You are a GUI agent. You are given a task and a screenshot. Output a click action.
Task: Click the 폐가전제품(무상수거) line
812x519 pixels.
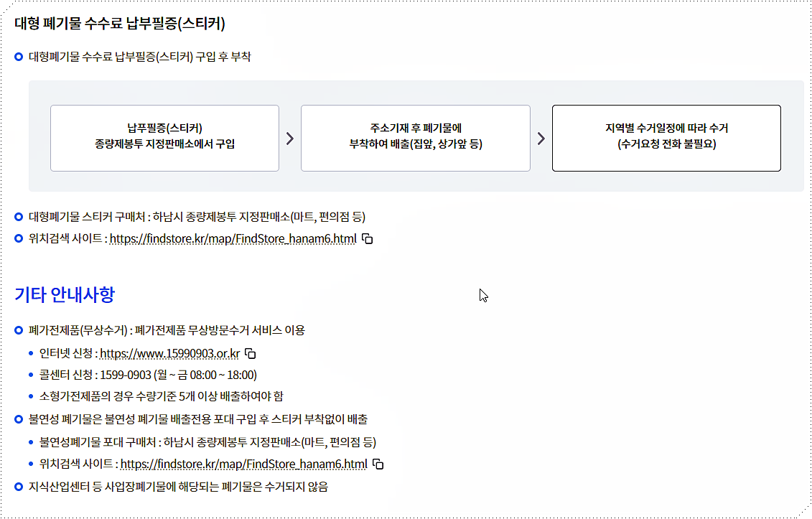167,330
